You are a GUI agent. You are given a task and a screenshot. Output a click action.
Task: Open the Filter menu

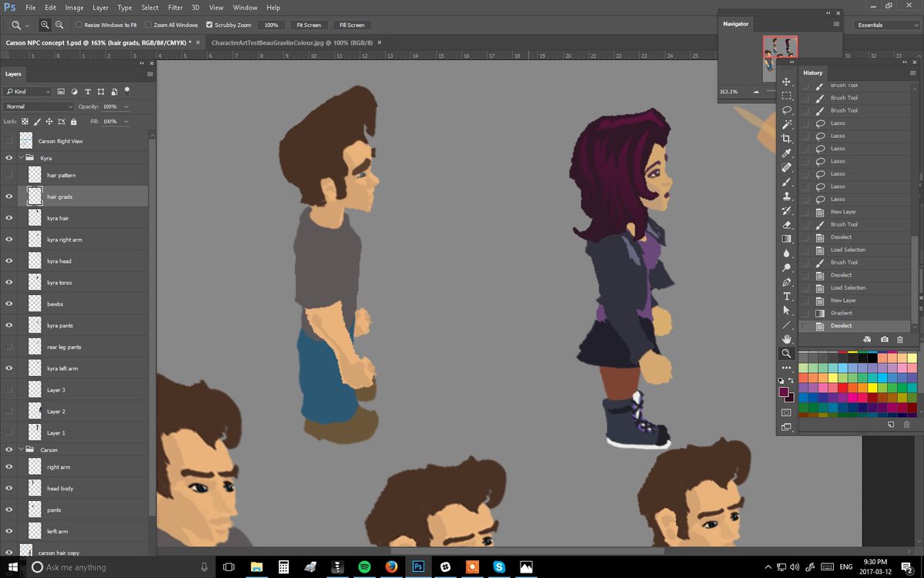(x=176, y=8)
